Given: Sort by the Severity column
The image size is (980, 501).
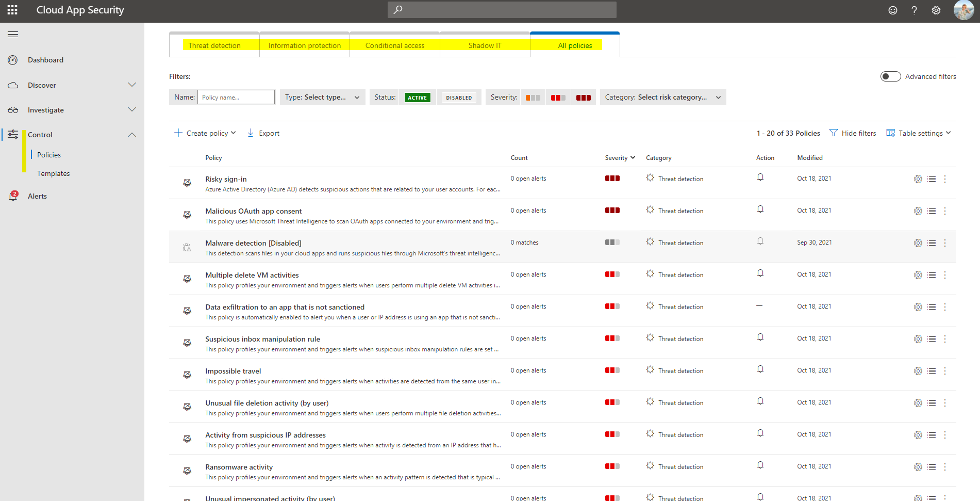Looking at the screenshot, I should (620, 158).
